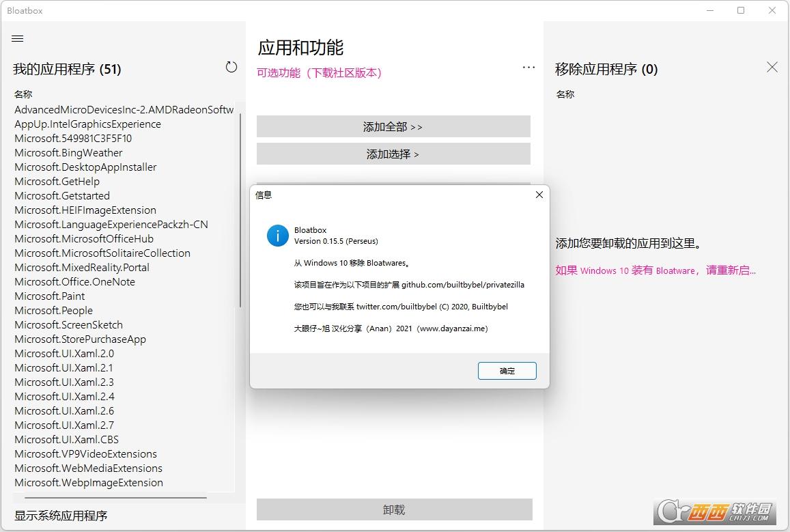Click 添加全部 >> button

tap(393, 126)
